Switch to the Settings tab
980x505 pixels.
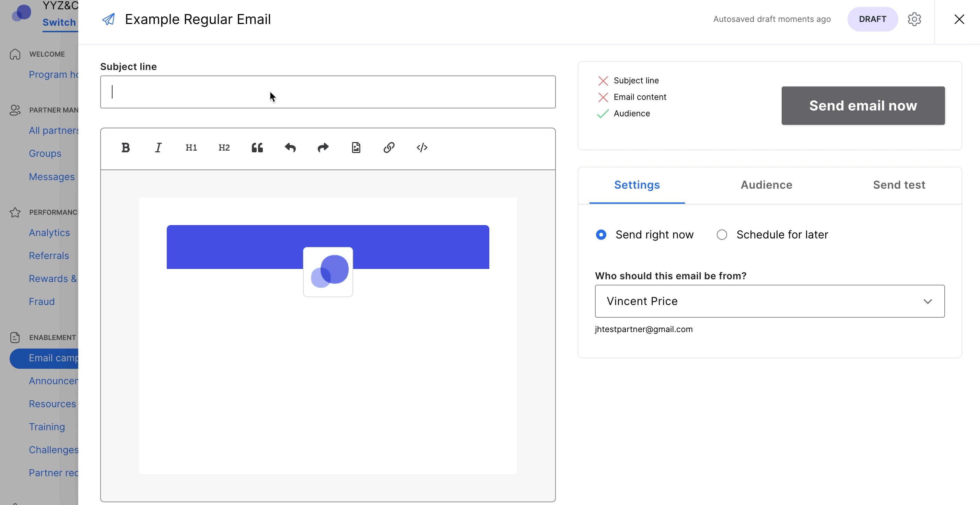click(x=637, y=185)
